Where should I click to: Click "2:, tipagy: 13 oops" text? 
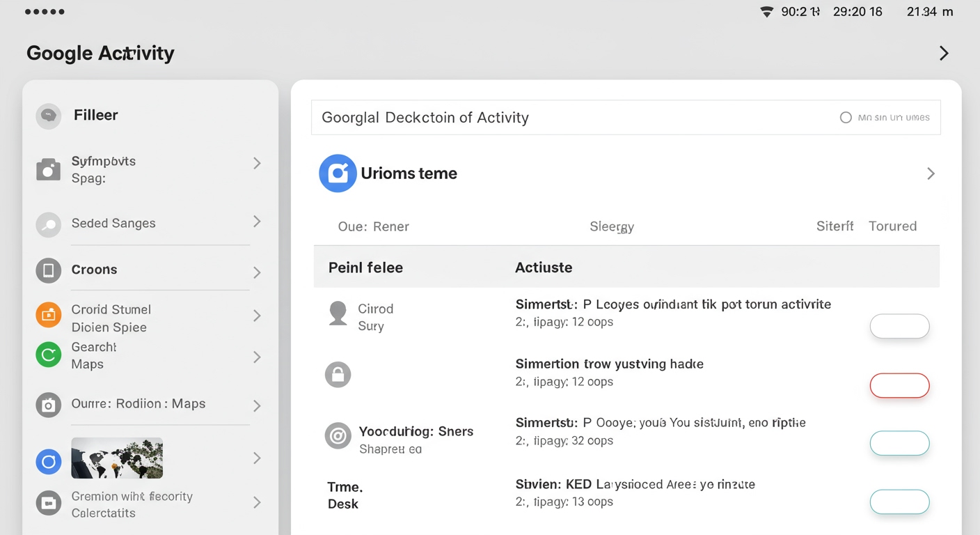[x=564, y=502]
